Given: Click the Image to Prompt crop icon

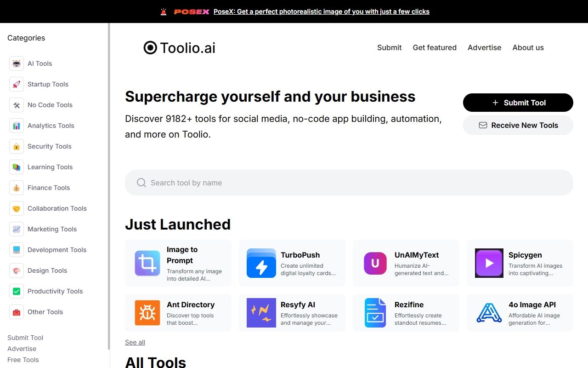Looking at the screenshot, I should coord(147,263).
